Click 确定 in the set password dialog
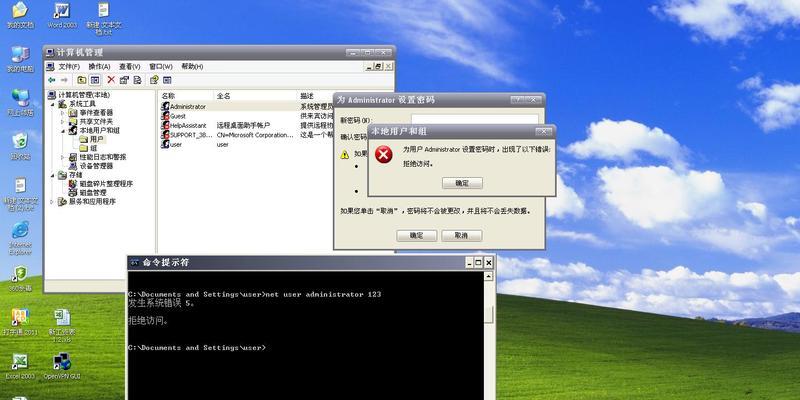Screen dimensions: 800x400 point(416,235)
